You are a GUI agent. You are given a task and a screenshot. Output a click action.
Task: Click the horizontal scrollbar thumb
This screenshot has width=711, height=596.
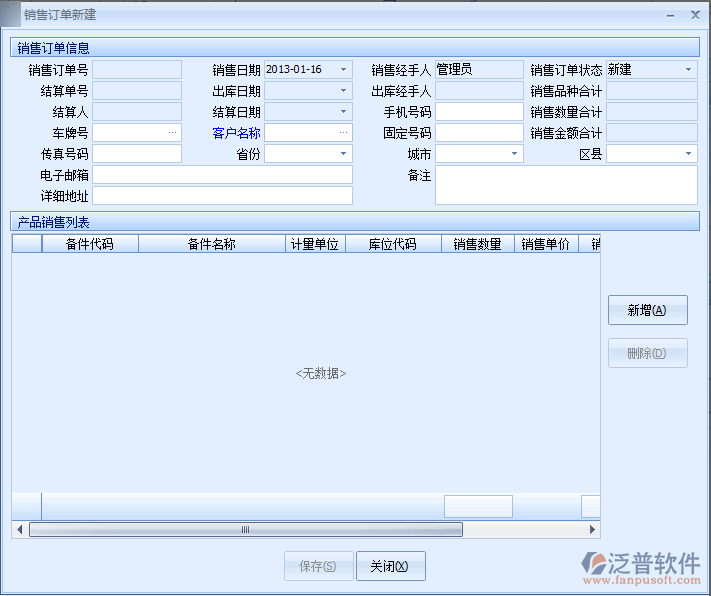coord(246,529)
